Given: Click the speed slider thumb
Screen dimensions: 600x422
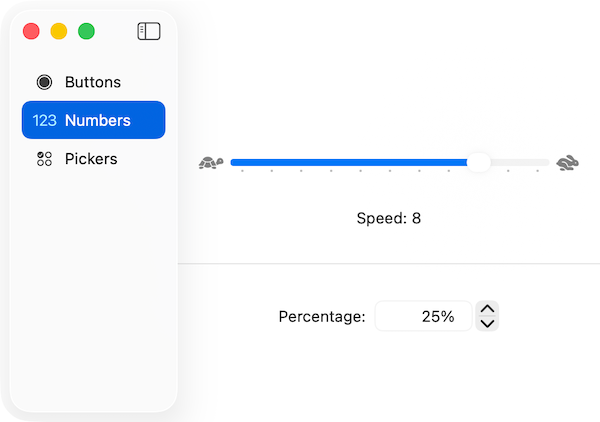Looking at the screenshot, I should 479,162.
